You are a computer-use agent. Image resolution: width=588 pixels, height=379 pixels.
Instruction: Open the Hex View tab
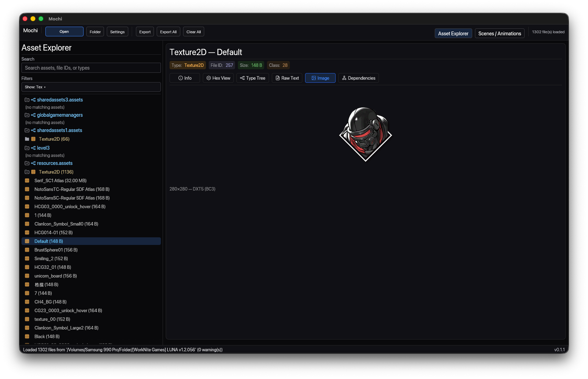click(218, 78)
